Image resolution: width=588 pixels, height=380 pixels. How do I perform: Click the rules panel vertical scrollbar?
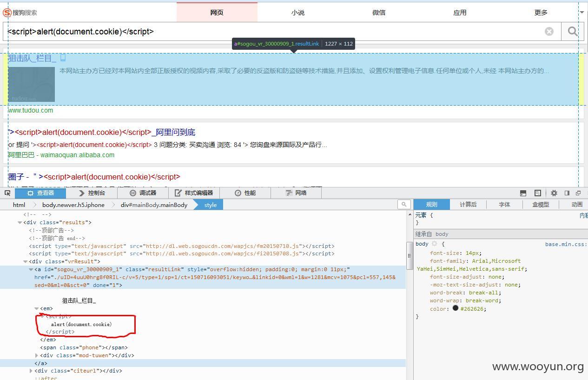410,256
